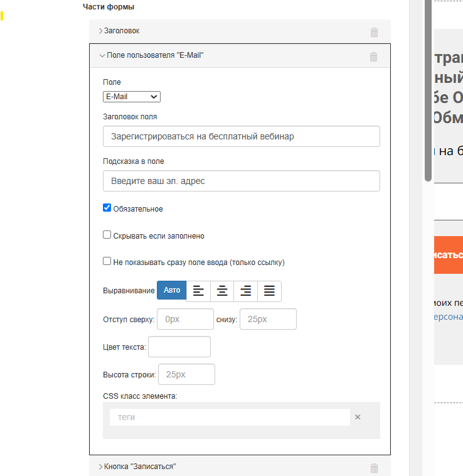The width and height of the screenshot is (463, 476).
Task: Select the Авто alignment button
Action: click(171, 290)
